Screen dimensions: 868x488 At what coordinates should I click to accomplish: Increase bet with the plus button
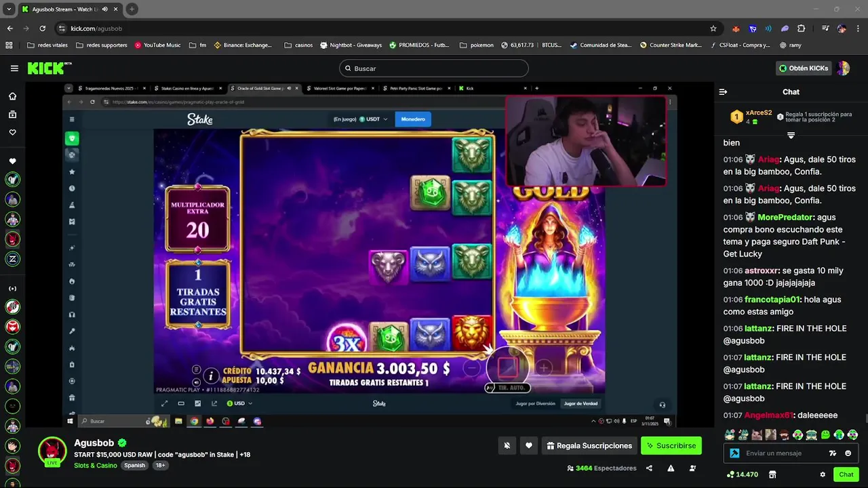click(544, 368)
